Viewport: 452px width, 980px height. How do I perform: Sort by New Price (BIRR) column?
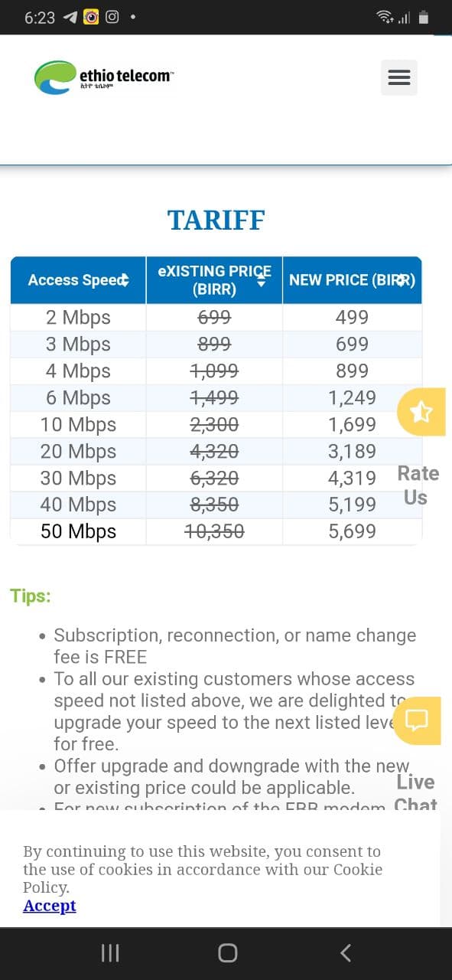352,280
